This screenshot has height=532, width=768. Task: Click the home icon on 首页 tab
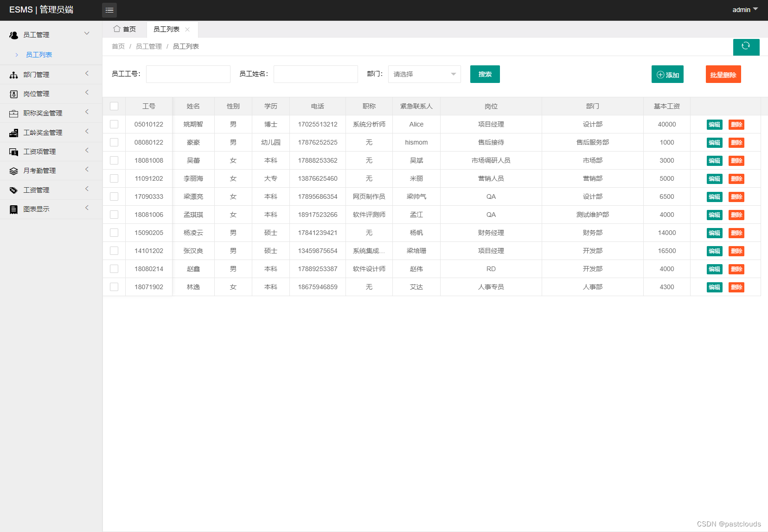click(117, 29)
